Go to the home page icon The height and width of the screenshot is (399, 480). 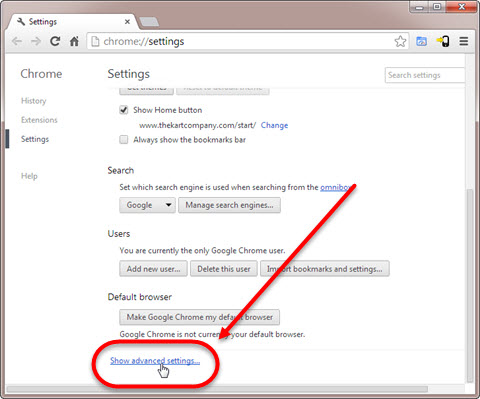(x=74, y=41)
